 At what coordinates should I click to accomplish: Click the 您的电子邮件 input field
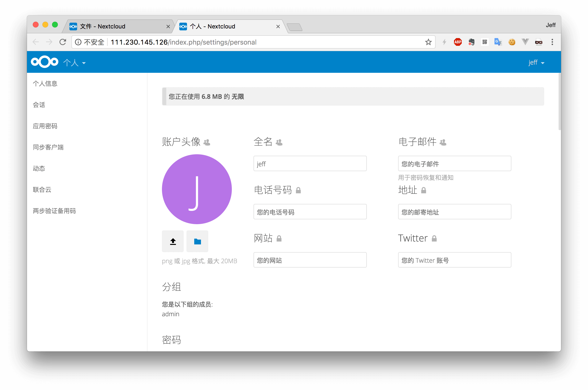pos(454,163)
